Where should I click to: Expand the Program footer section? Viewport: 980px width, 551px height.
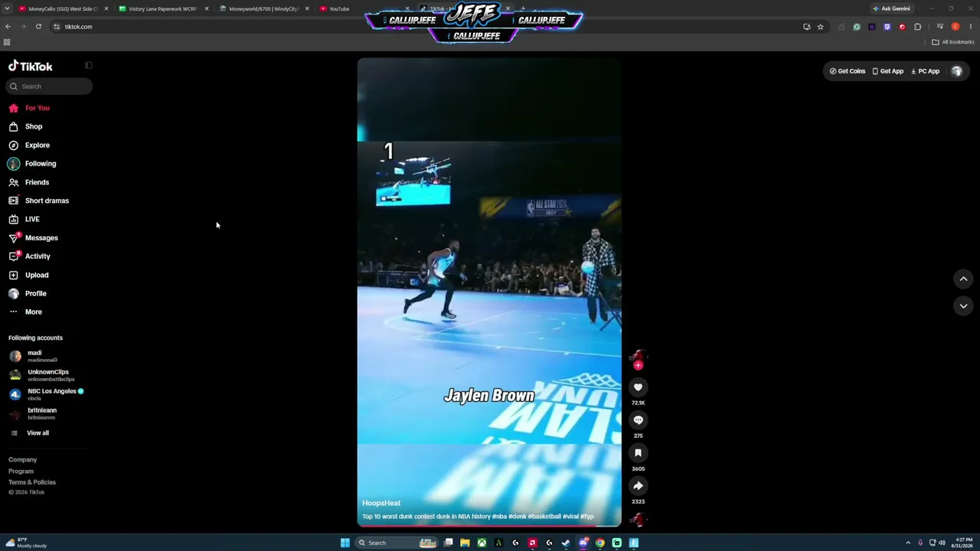(x=21, y=471)
